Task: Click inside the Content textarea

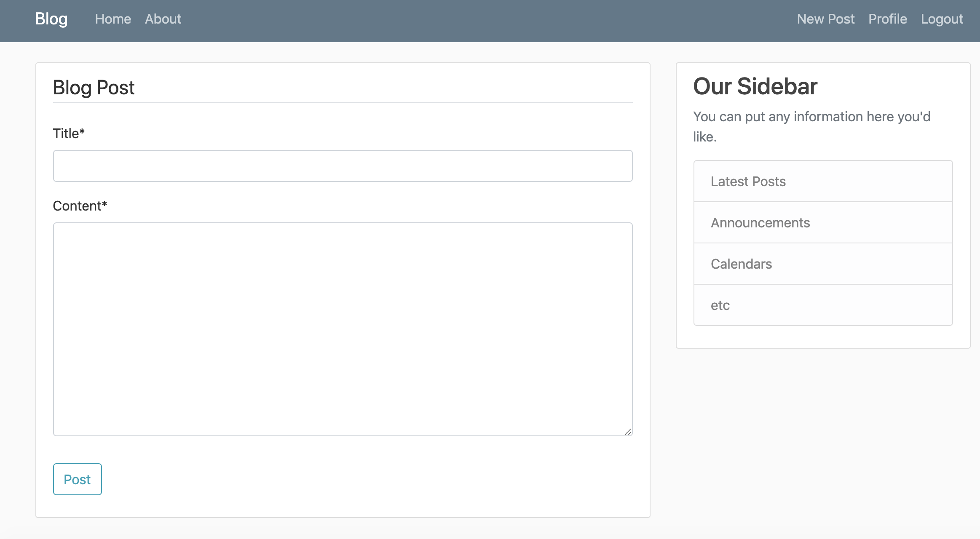Action: coord(342,328)
